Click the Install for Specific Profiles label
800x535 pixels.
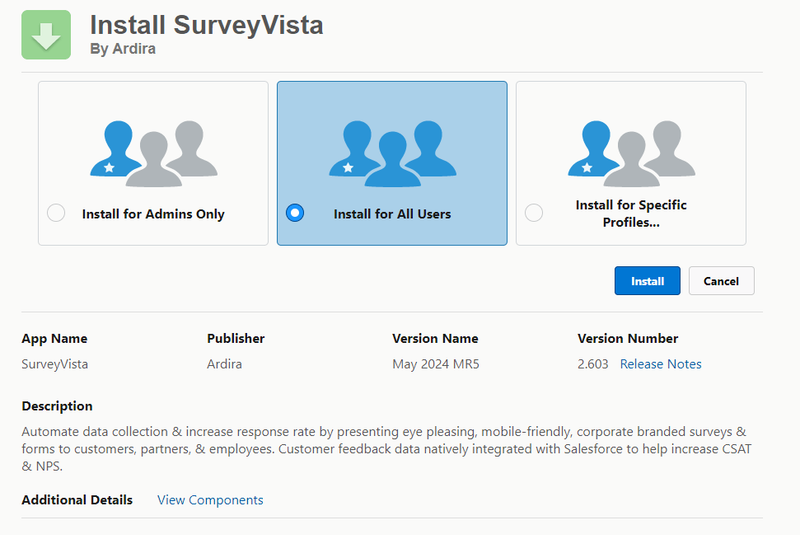[x=631, y=213]
